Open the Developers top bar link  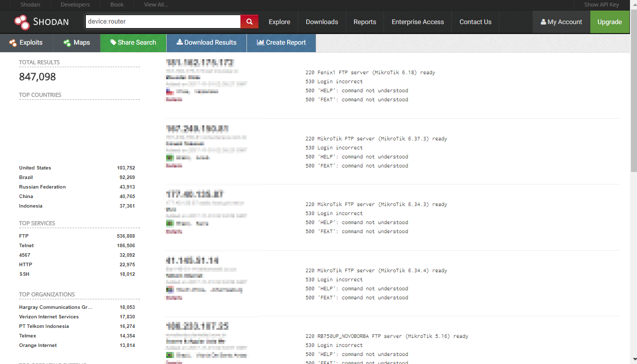coord(75,5)
